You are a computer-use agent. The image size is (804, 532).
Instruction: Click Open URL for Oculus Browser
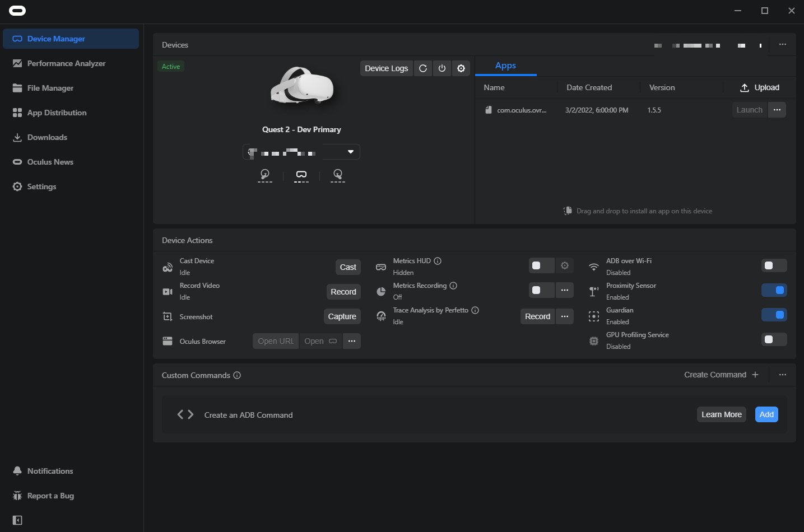(276, 341)
